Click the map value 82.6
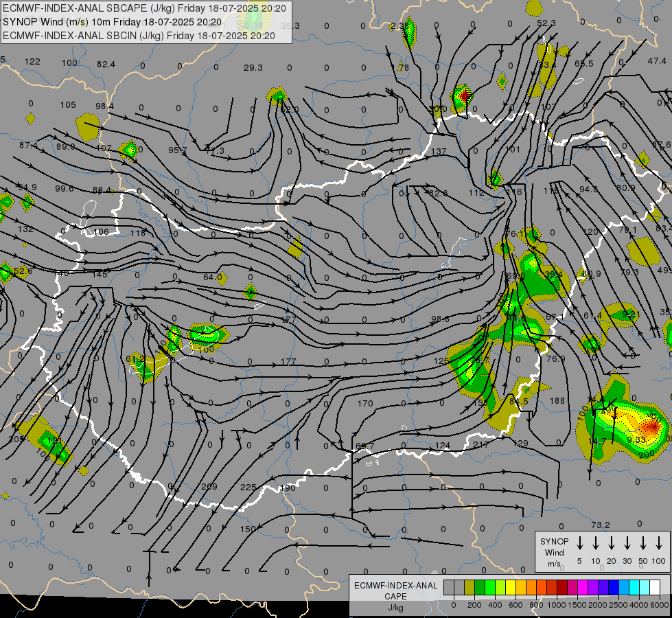The width and height of the screenshot is (672, 618). coord(438,193)
